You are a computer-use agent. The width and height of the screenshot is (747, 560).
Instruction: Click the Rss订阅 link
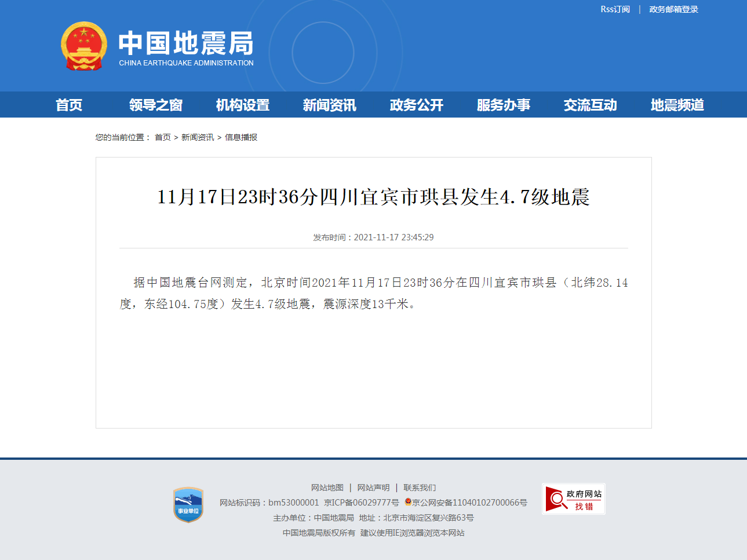[x=615, y=9]
